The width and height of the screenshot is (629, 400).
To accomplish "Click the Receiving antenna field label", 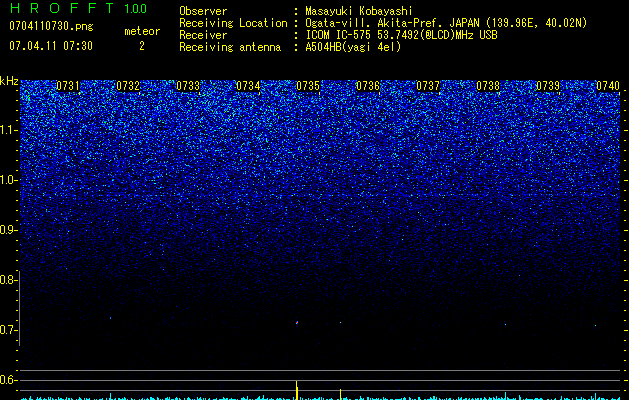I will pyautogui.click(x=230, y=47).
